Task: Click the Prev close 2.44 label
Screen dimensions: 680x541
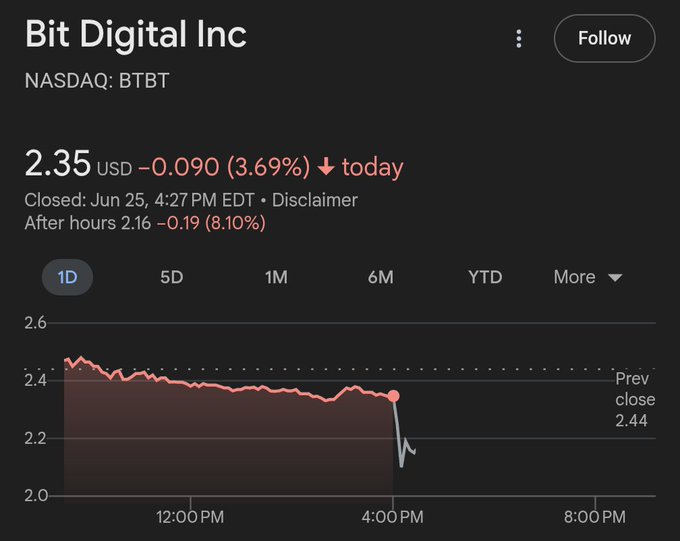Action: click(634, 400)
